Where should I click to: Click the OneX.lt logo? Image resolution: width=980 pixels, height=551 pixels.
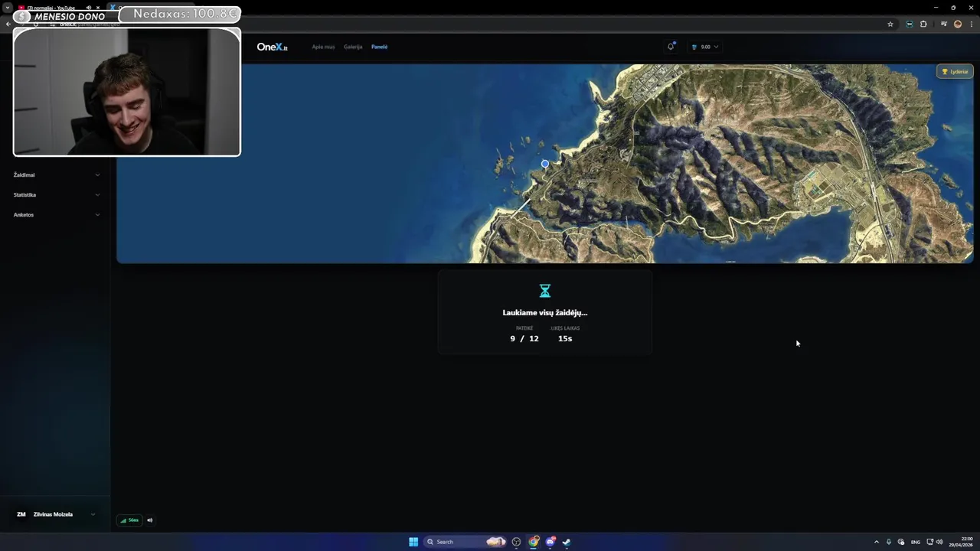272,47
